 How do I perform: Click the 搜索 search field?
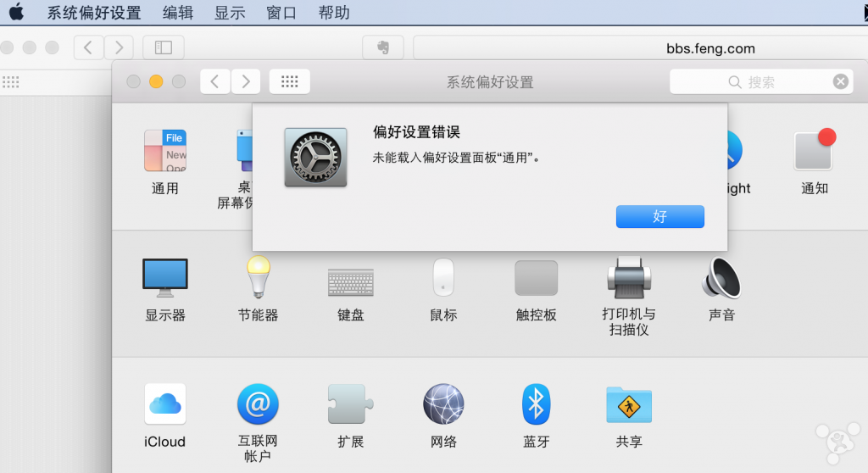tap(761, 82)
